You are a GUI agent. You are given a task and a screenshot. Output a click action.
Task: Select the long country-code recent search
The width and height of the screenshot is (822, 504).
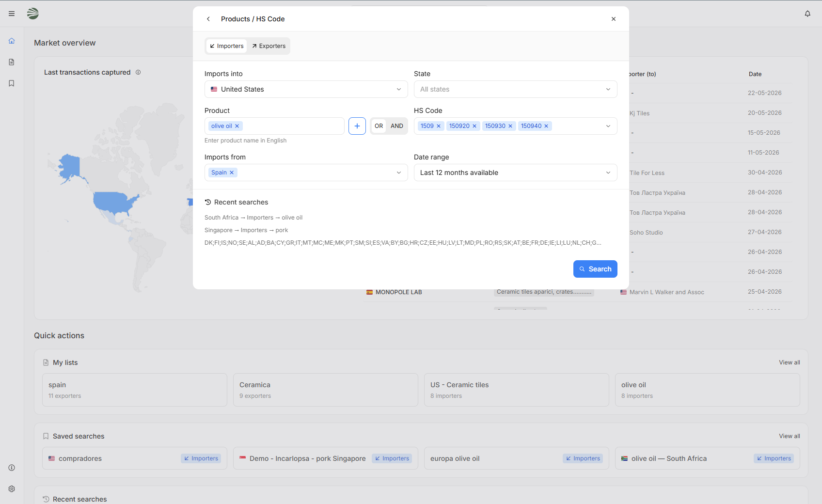pyautogui.click(x=403, y=243)
